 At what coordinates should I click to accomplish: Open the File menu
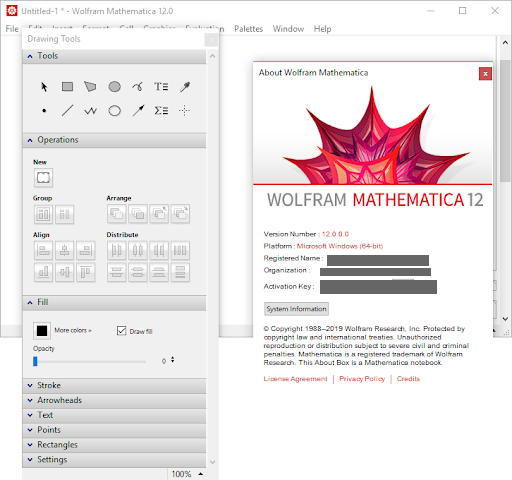coord(12,29)
